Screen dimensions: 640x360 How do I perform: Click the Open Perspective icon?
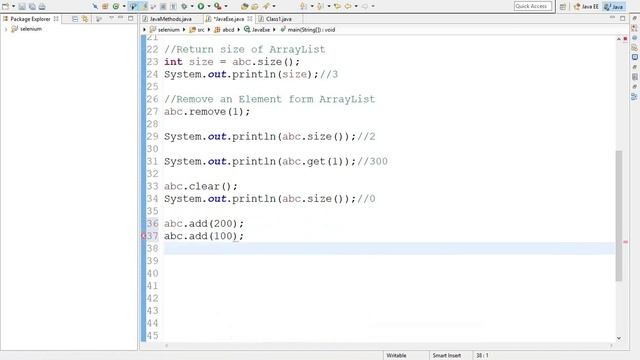coord(562,7)
